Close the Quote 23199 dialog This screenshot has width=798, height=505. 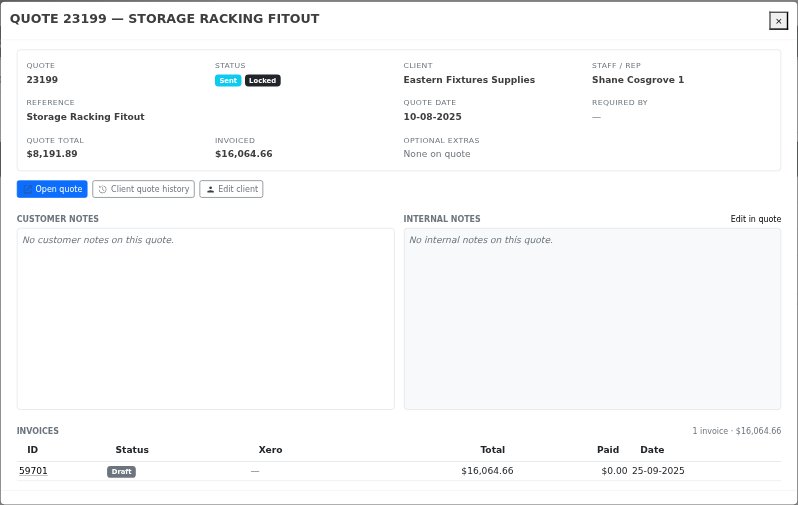[x=778, y=21]
